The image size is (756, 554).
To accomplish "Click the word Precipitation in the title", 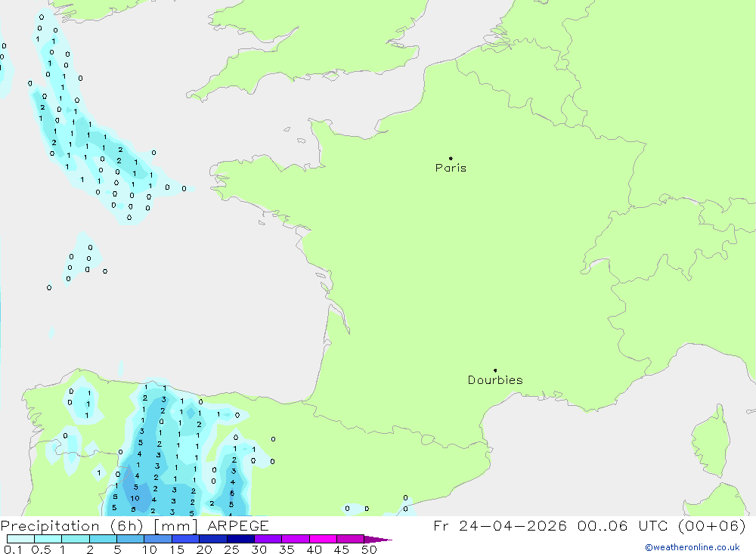I will 50,526.
